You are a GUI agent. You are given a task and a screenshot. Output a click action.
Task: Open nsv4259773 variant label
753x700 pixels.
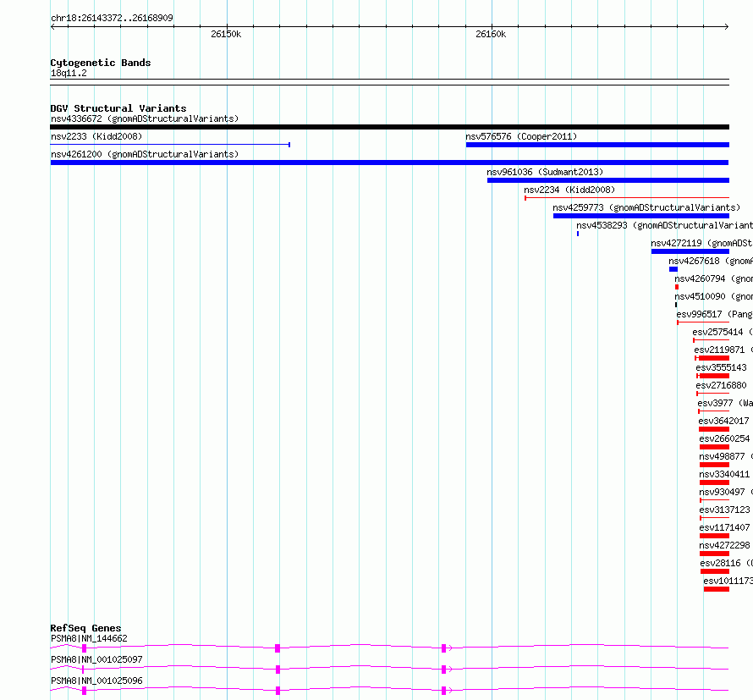click(x=646, y=207)
